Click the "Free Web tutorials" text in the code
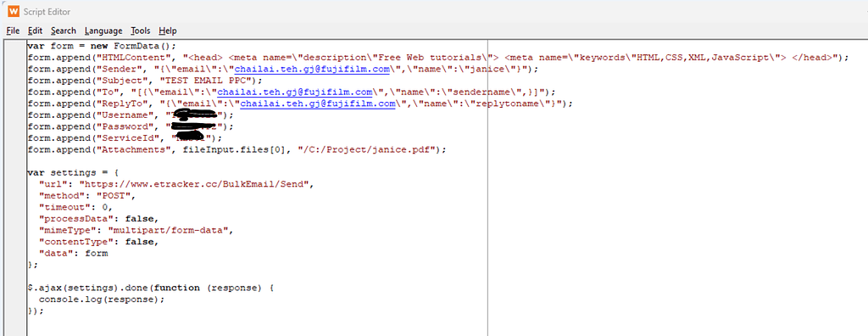This screenshot has width=868, height=336. click(x=431, y=58)
